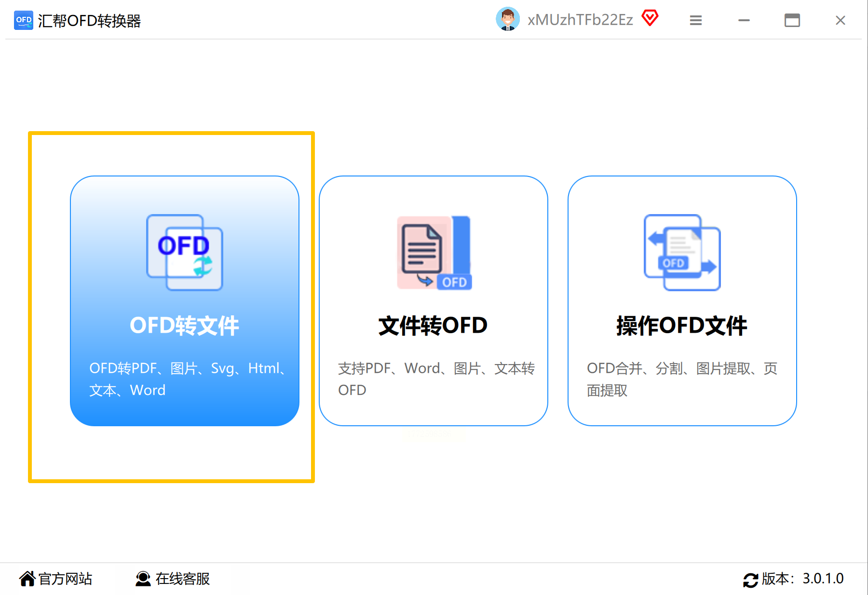Click the 文件转OFD document icon

coord(434,252)
